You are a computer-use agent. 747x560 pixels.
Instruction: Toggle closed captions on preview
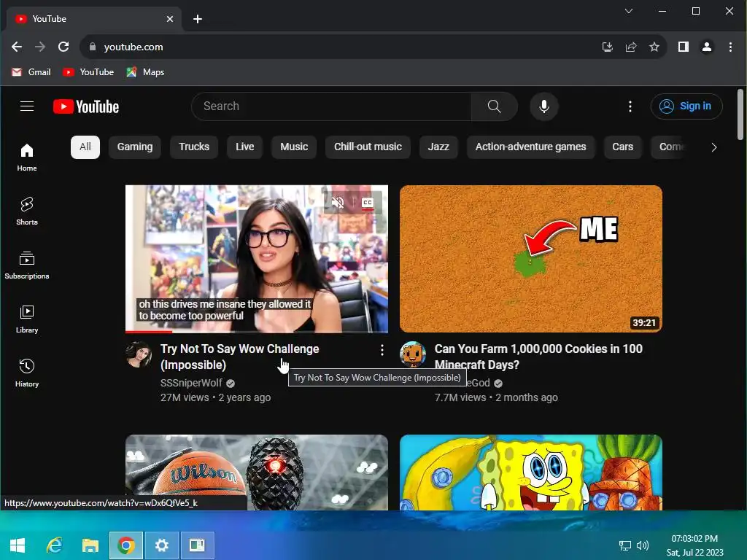[x=368, y=203]
